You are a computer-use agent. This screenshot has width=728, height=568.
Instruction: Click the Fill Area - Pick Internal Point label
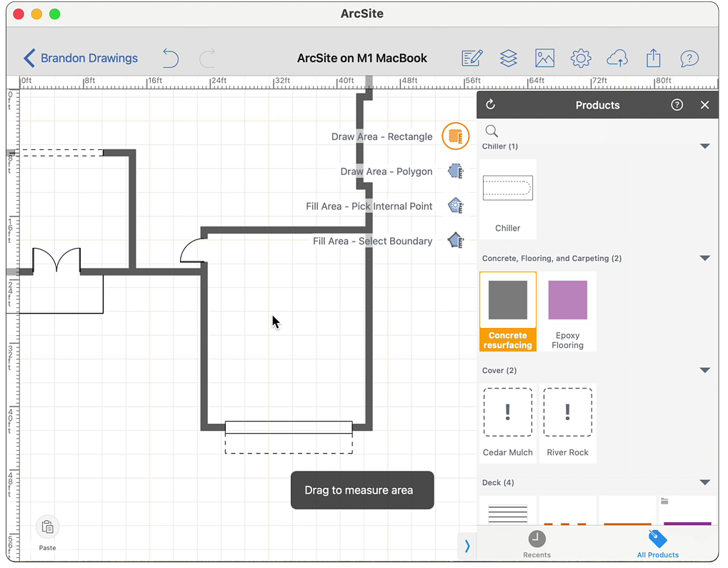[369, 206]
